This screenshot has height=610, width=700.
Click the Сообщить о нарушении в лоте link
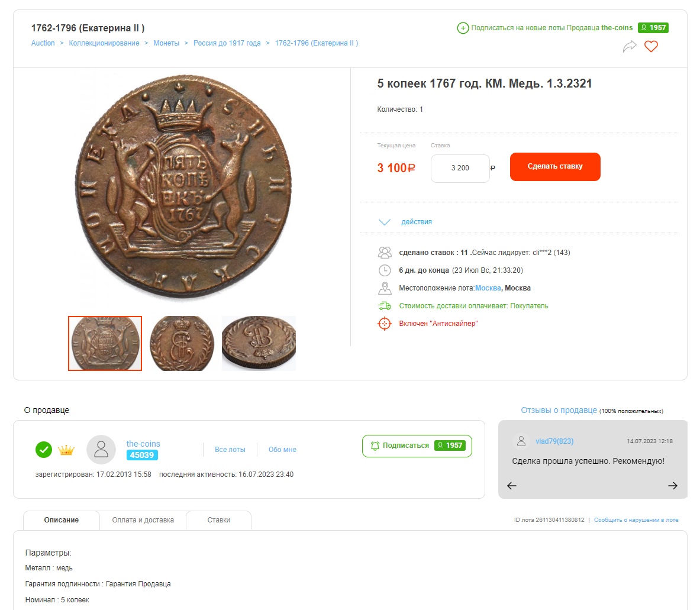pos(636,520)
